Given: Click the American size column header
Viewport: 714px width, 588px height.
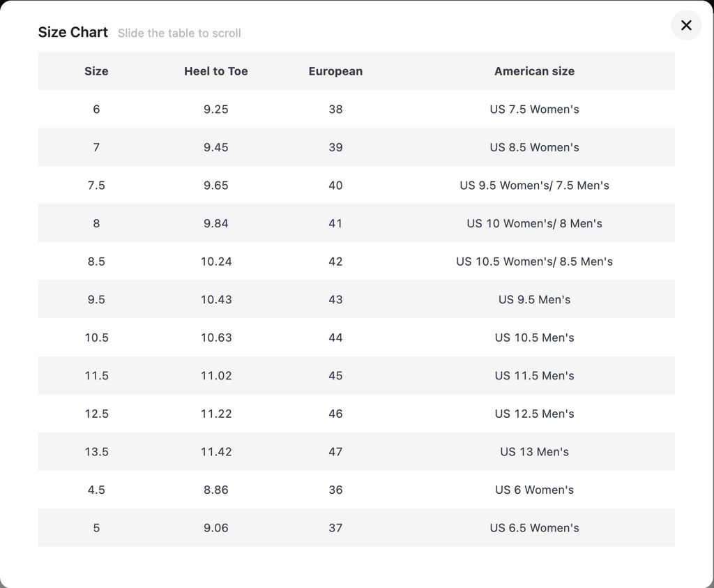Looking at the screenshot, I should coord(534,71).
